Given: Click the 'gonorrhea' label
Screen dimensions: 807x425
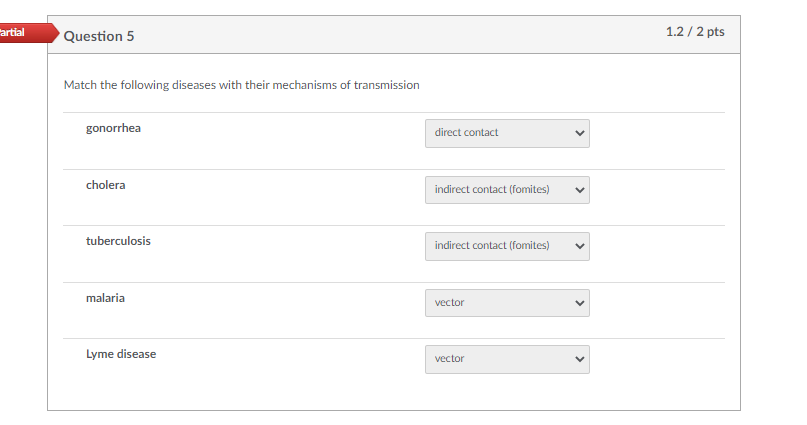Looking at the screenshot, I should coord(113,129).
